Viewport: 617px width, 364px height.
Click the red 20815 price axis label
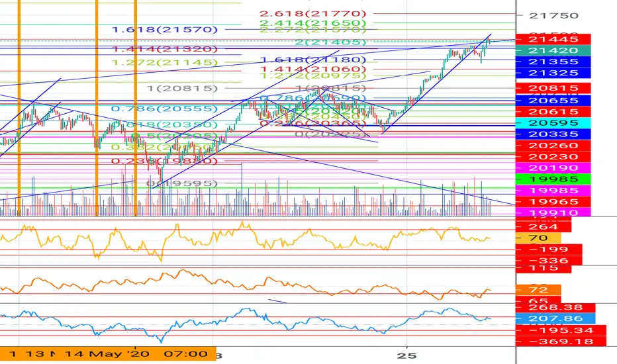[x=553, y=88]
